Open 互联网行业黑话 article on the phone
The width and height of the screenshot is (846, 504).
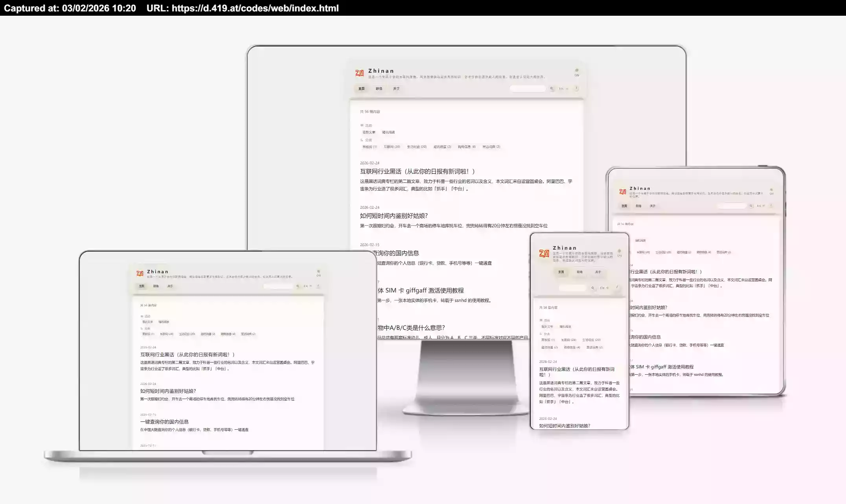click(x=577, y=372)
